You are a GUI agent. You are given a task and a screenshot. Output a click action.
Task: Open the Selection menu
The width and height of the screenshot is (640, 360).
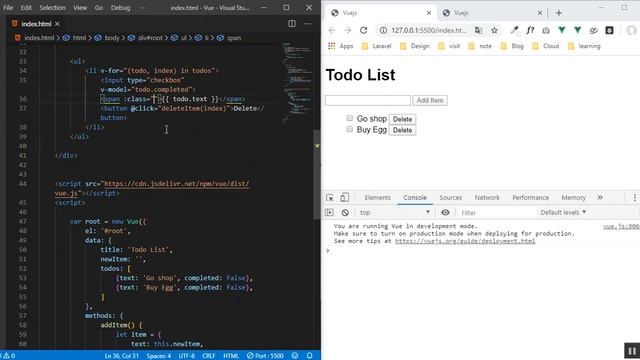pyautogui.click(x=52, y=8)
